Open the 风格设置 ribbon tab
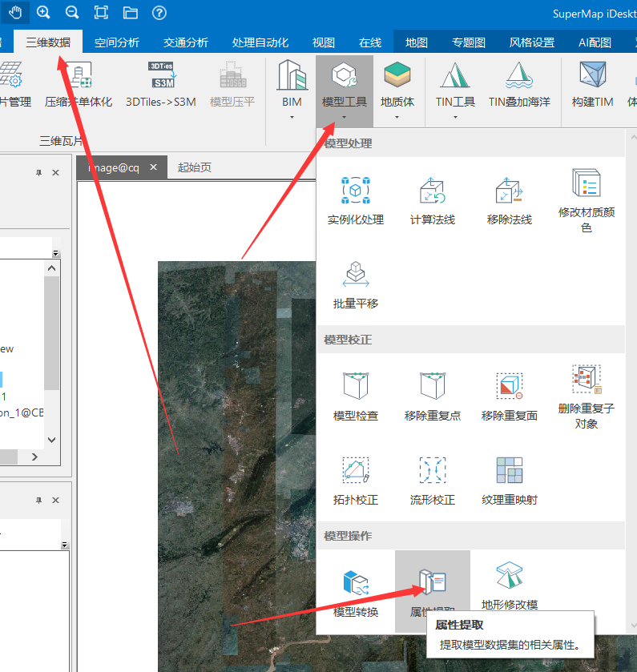Viewport: 637px width, 672px height. pos(531,42)
